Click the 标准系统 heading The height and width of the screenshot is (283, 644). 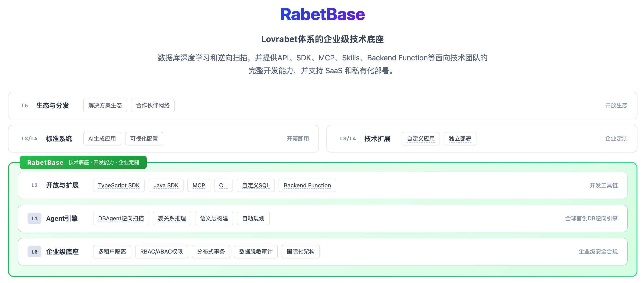pos(59,139)
